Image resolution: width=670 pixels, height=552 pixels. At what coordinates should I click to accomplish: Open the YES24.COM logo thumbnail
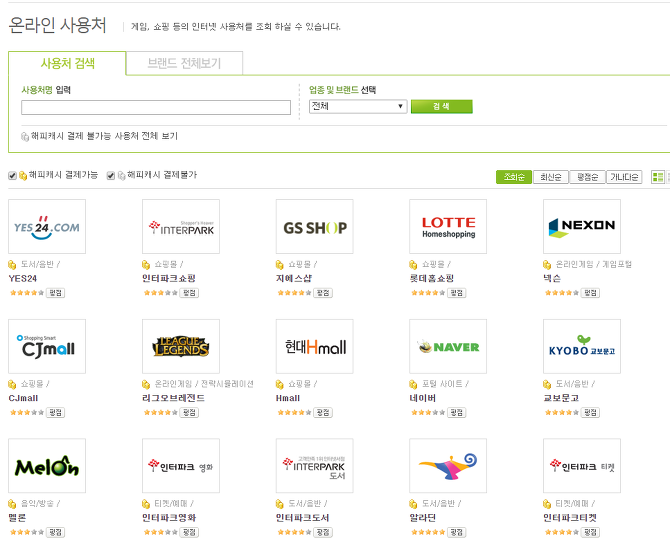click(x=47, y=226)
